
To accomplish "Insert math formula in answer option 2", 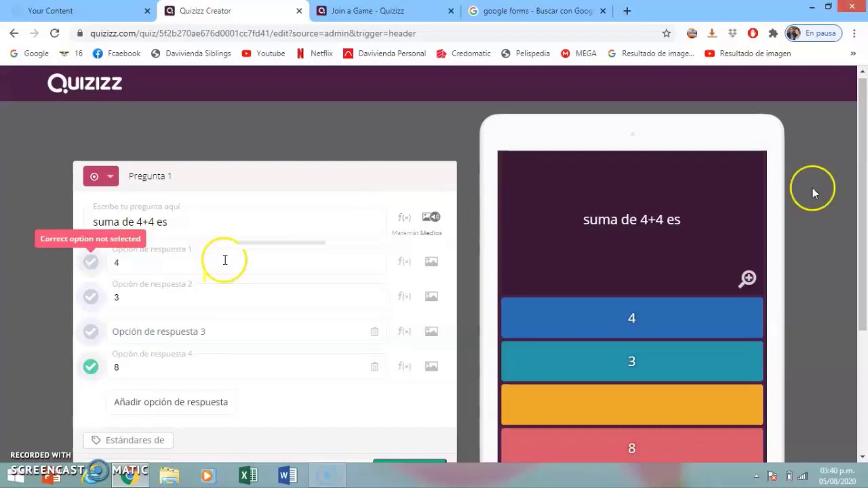I will 404,296.
